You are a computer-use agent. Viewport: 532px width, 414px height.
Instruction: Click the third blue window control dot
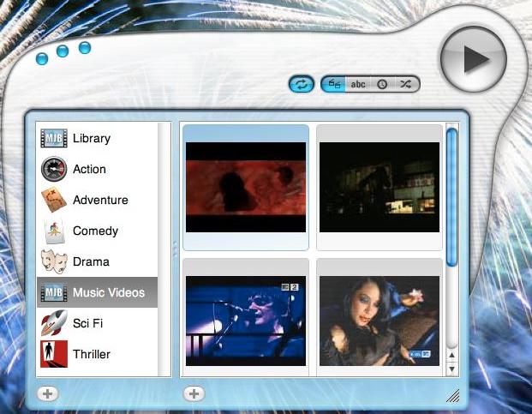click(85, 47)
